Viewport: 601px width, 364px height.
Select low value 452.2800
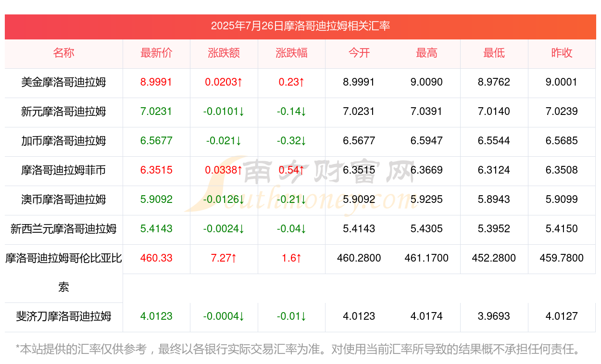[494, 258]
